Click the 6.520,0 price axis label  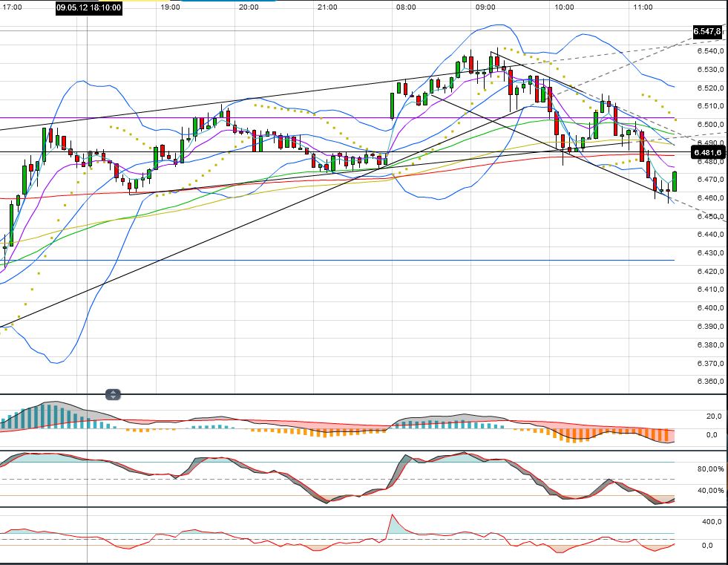710,88
